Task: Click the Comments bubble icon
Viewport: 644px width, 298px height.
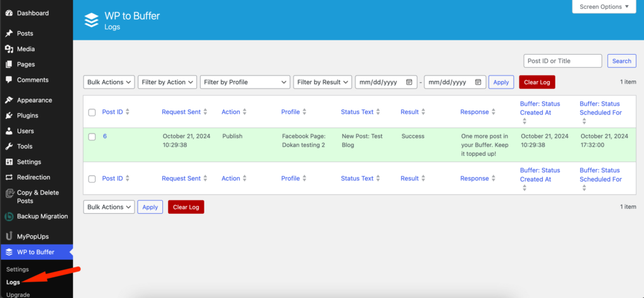Action: tap(9, 80)
